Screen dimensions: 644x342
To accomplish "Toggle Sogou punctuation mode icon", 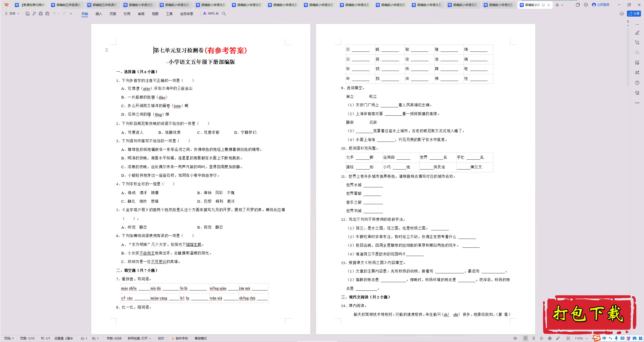I will click(610, 338).
